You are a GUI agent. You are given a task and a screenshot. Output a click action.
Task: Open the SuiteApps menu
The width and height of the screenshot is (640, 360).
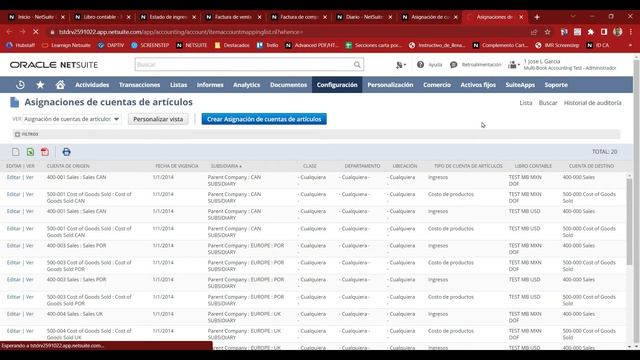coord(520,85)
